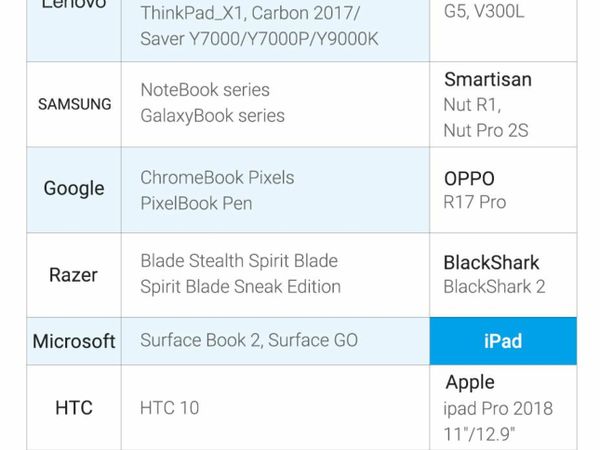
Task: Select the PixelBook Pen entry
Action: [196, 203]
